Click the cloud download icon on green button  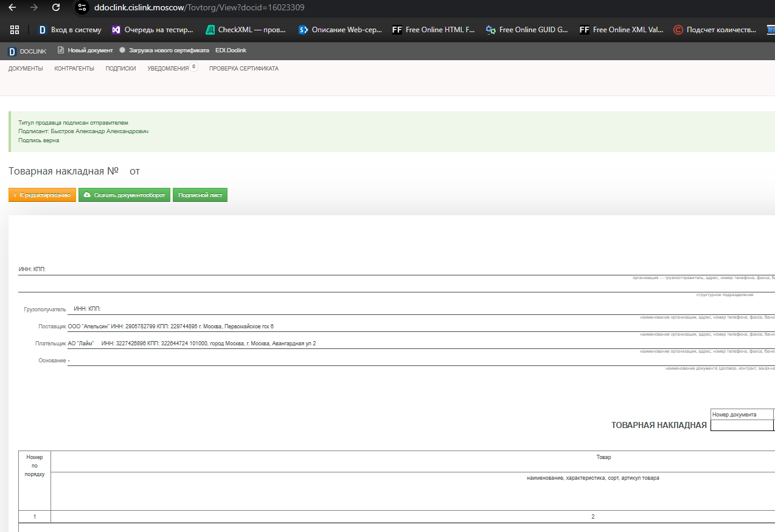[x=87, y=195]
